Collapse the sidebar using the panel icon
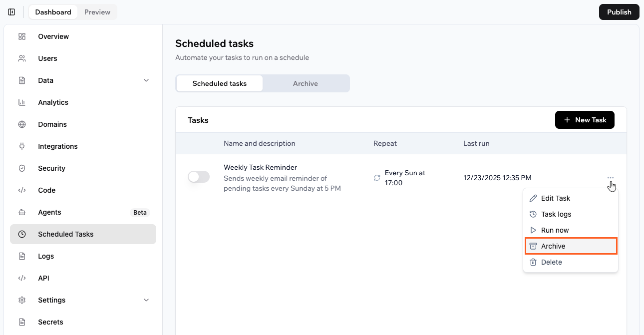Screen dimensions: 644x335 tap(11, 11)
